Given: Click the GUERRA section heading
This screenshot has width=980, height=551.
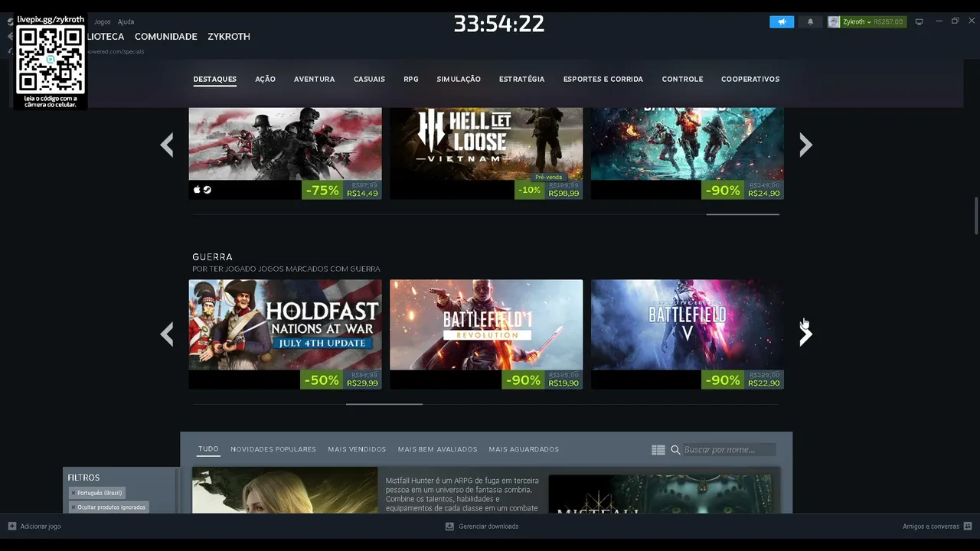Looking at the screenshot, I should 212,257.
